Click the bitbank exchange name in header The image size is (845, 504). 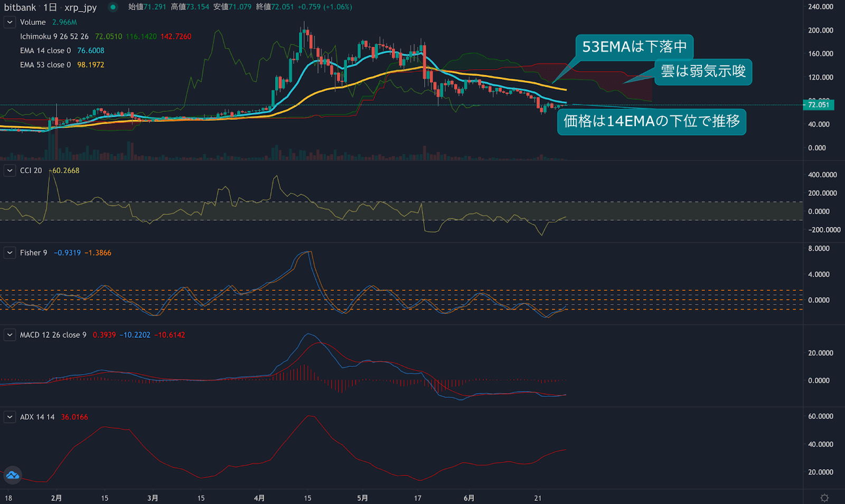tap(20, 7)
